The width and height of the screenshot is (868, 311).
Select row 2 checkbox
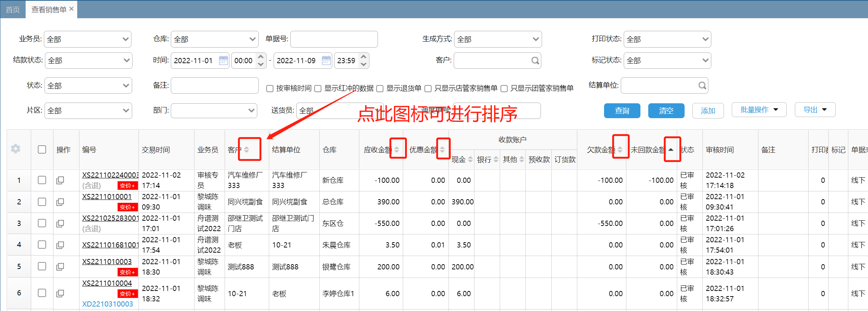(42, 201)
